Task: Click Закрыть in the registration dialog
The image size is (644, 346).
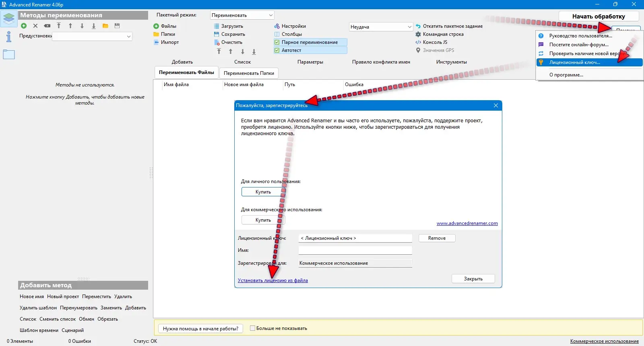Action: (x=473, y=279)
